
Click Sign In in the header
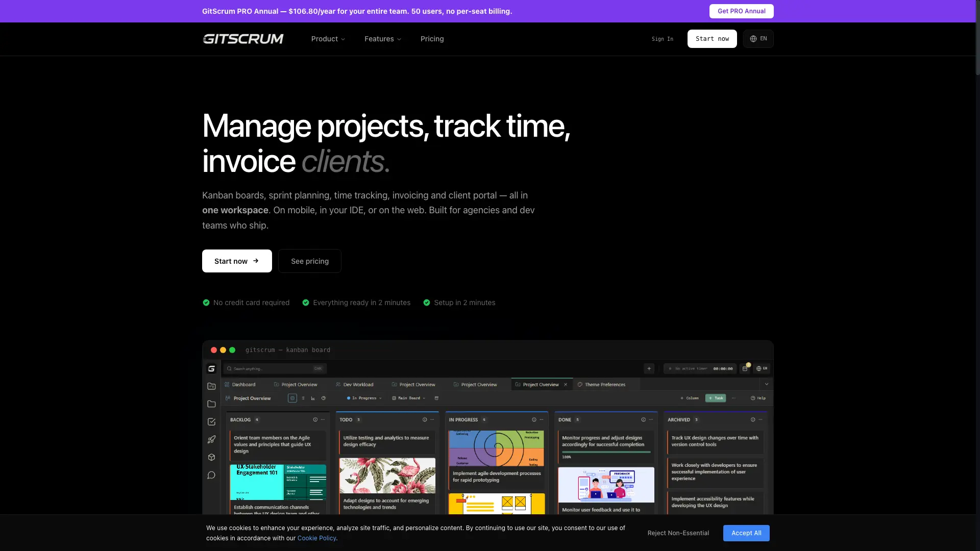click(663, 39)
